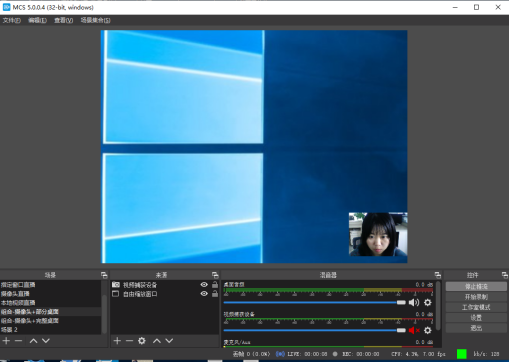Remove the selected scene with the minus icon
The height and width of the screenshot is (362, 509).
pyautogui.click(x=19, y=341)
